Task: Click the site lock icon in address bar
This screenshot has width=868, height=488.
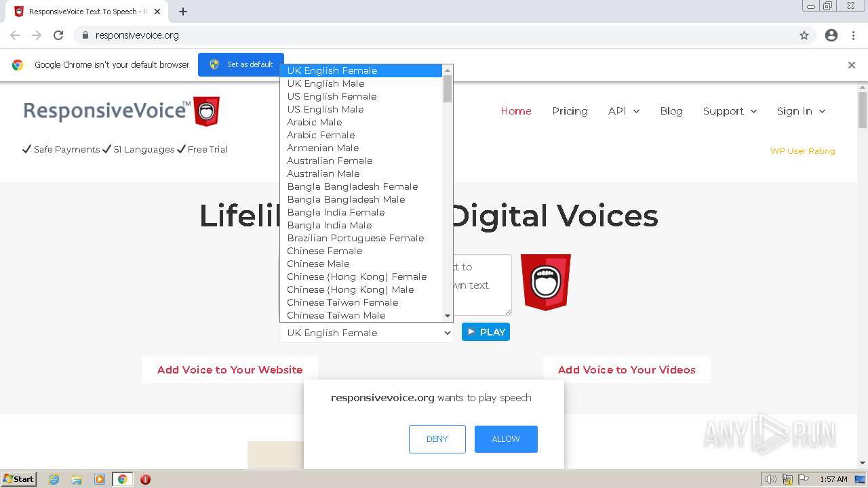Action: (x=85, y=35)
